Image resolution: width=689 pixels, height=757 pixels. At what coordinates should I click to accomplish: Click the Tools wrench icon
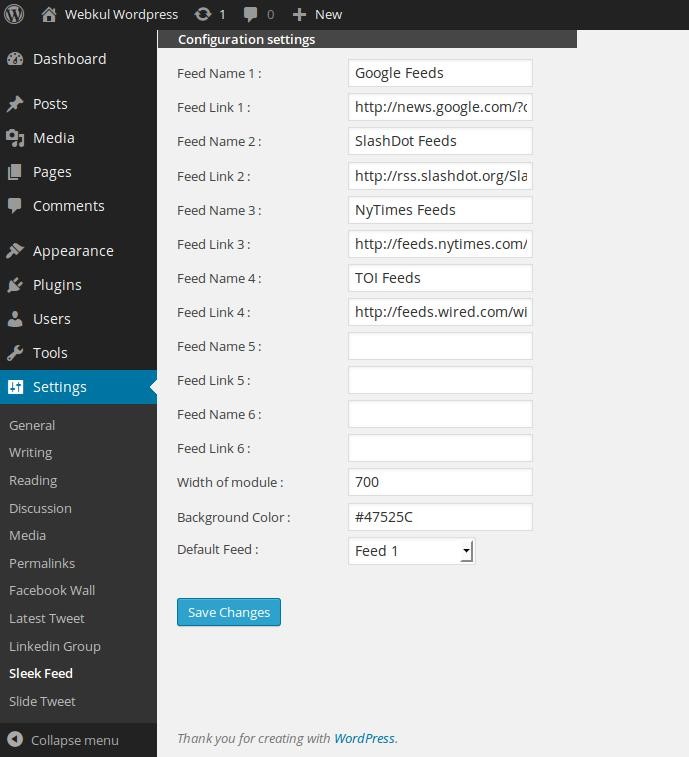coord(15,353)
